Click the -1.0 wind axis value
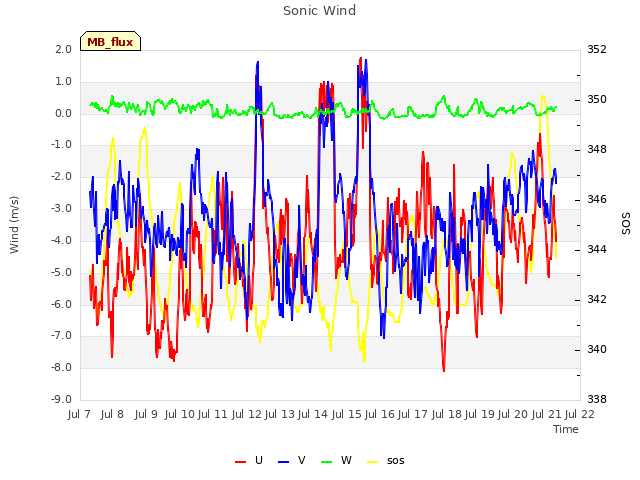The image size is (640, 480). point(61,144)
